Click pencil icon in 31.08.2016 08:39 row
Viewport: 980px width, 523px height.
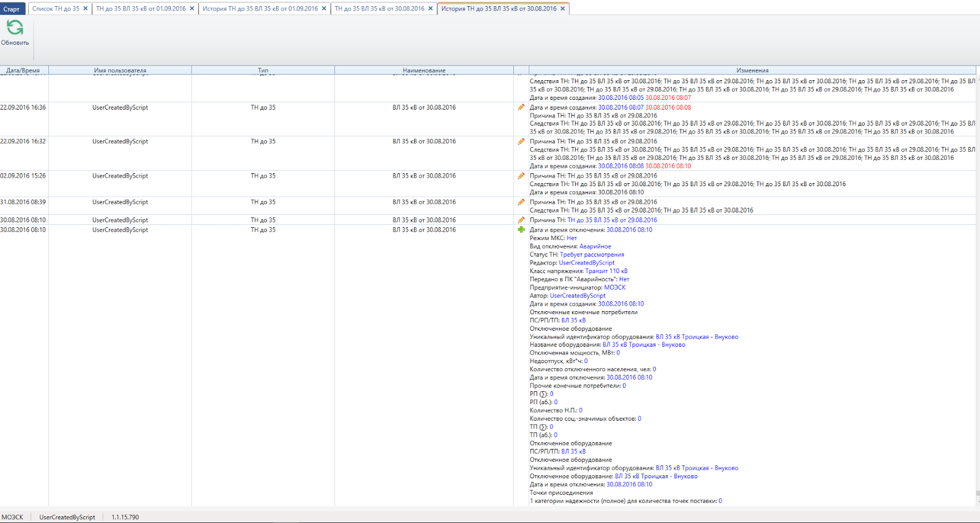click(521, 202)
